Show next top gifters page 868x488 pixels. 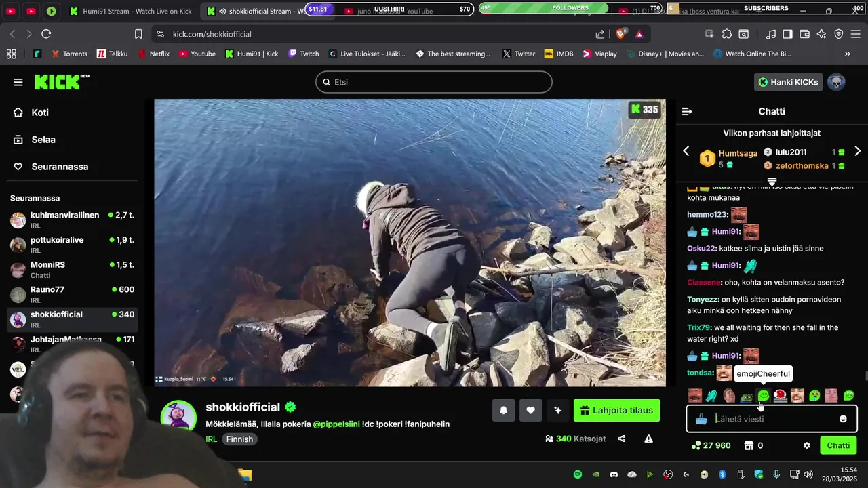[858, 151]
